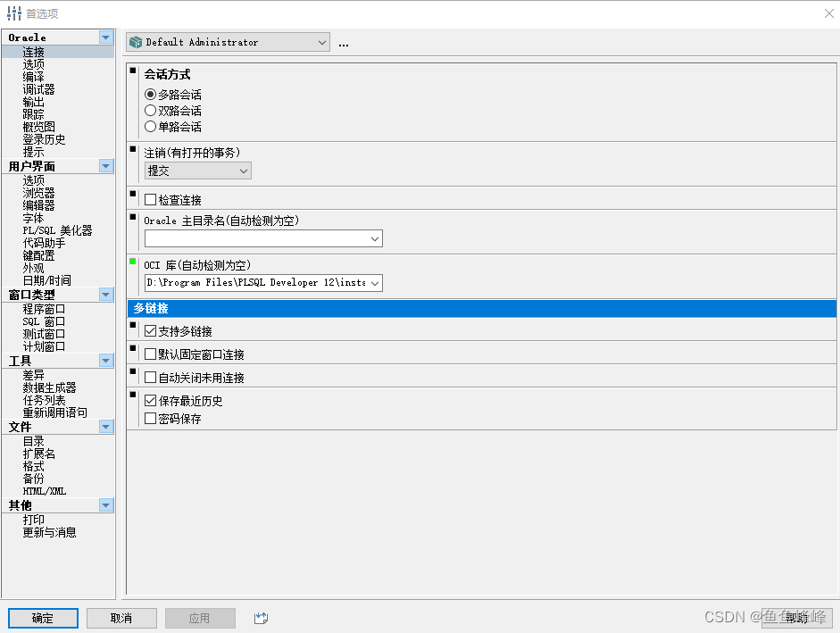Click the black marker beside 支持多链接
840x633 pixels.
133,323
